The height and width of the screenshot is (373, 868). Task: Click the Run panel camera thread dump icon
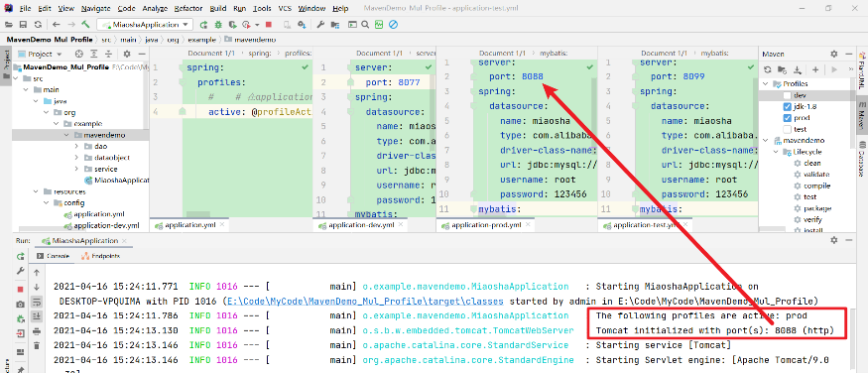coord(21,305)
